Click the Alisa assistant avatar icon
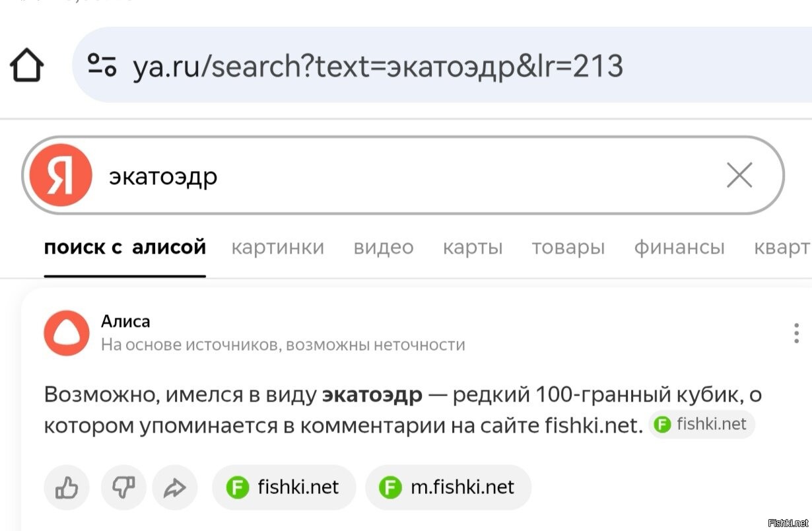The width and height of the screenshot is (812, 531). click(x=66, y=333)
